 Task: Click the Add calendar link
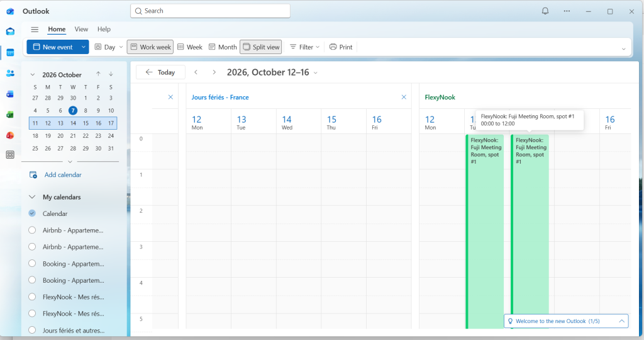click(x=63, y=175)
